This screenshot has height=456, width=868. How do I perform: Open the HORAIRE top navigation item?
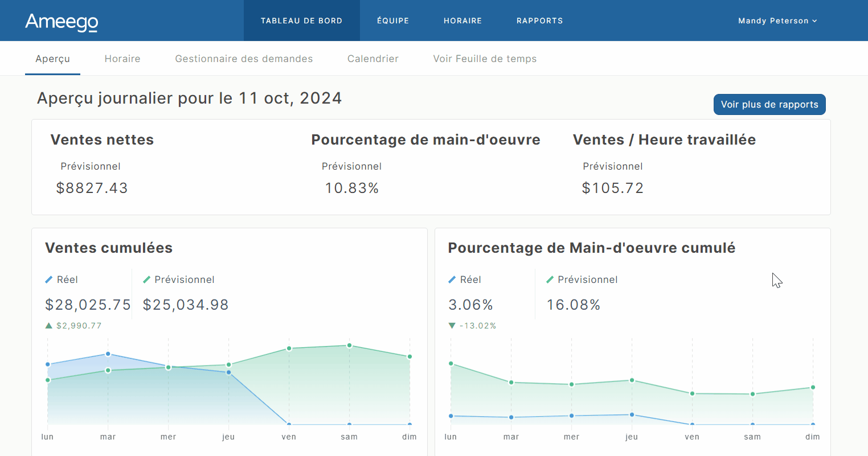[x=462, y=20]
